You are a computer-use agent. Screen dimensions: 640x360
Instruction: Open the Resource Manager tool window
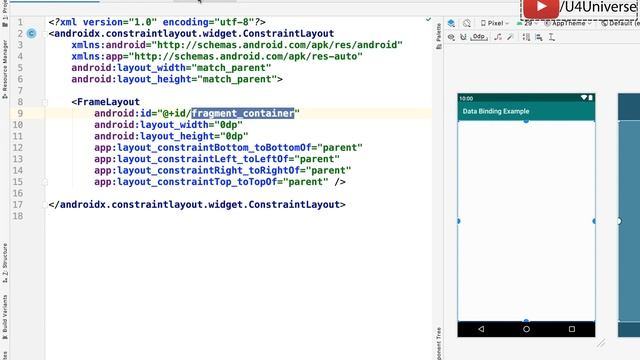click(4, 69)
